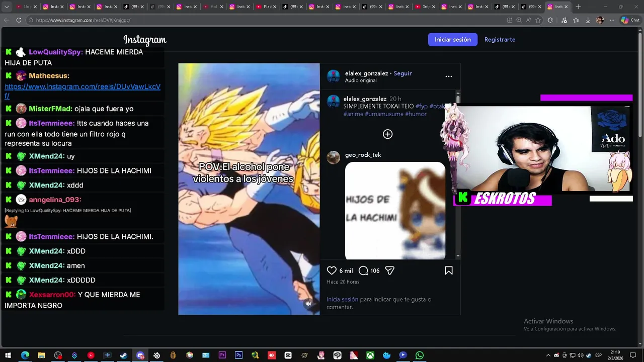Save the reel with the bookmark icon

(x=449, y=270)
